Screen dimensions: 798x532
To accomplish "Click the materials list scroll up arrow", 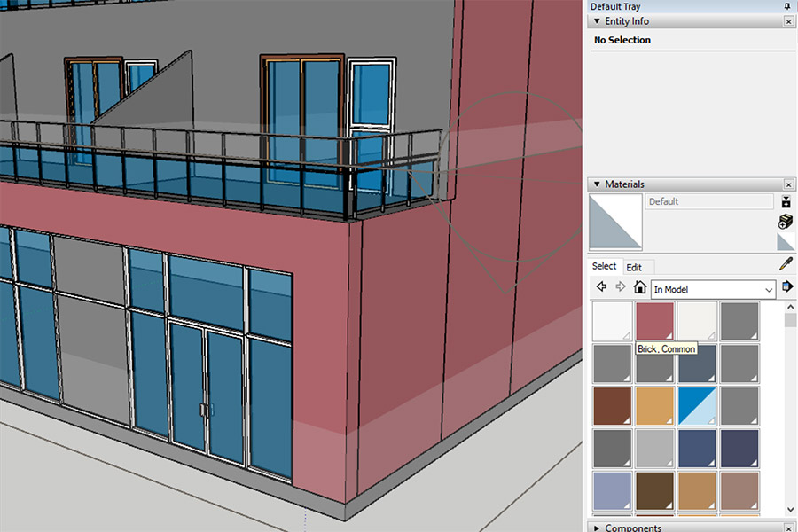I will point(790,307).
